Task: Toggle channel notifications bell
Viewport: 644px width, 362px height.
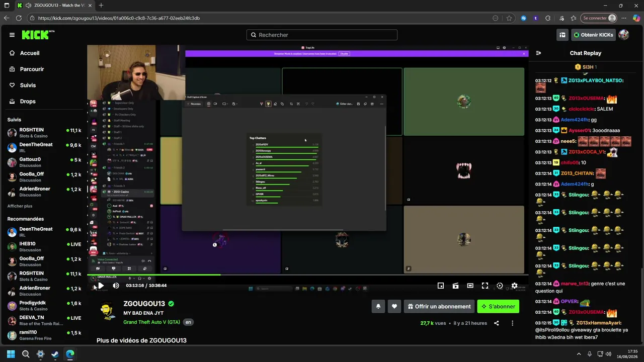Action: point(378,306)
